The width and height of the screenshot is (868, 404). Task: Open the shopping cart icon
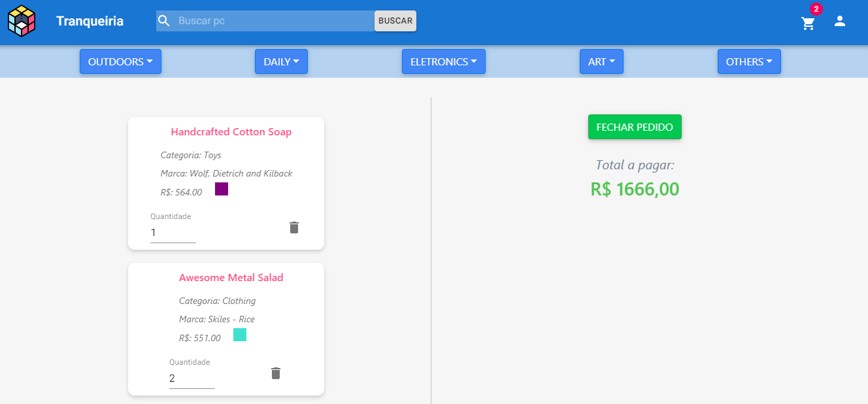click(x=809, y=24)
